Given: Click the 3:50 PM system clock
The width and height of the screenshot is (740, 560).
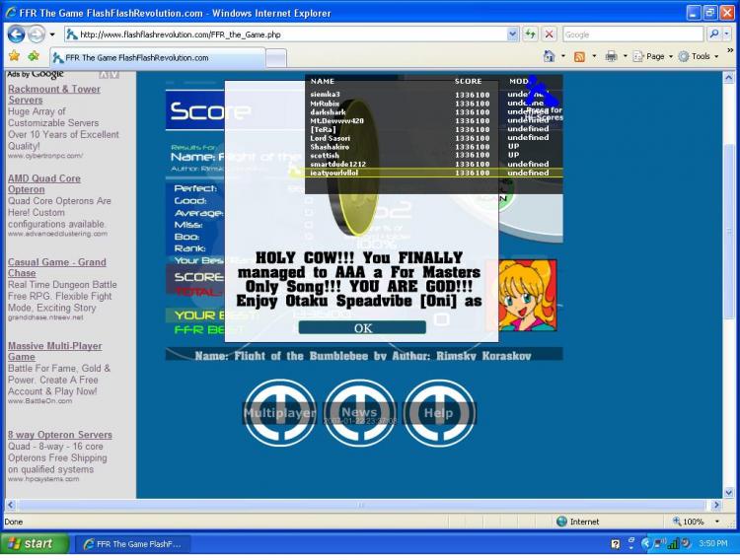Looking at the screenshot, I should pyautogui.click(x=713, y=543).
